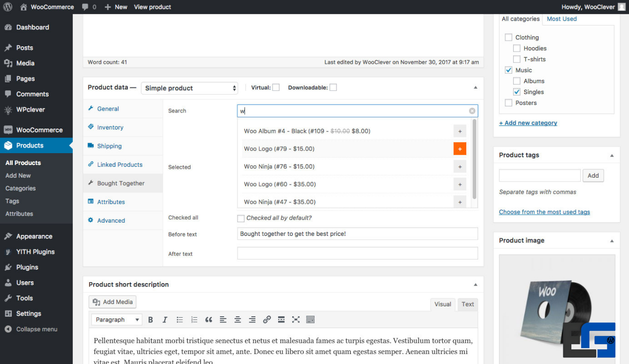629x364 pixels.
Task: Click Add new category link
Action: (x=528, y=123)
